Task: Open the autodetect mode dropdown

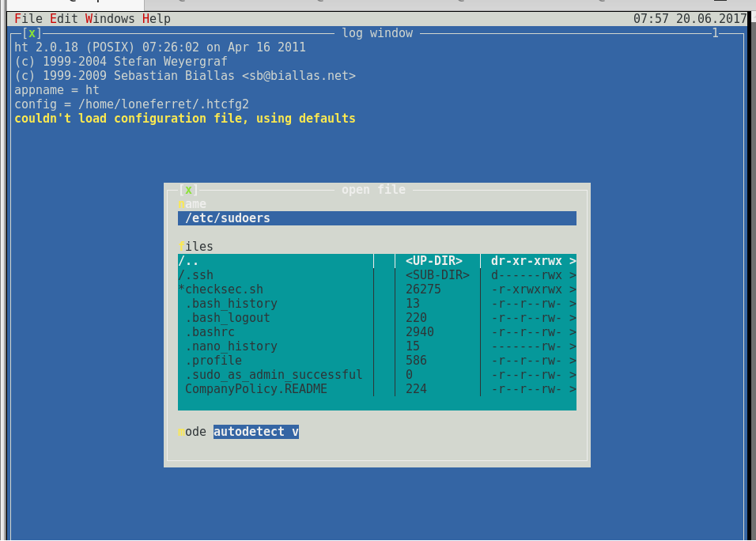Action: click(256, 432)
